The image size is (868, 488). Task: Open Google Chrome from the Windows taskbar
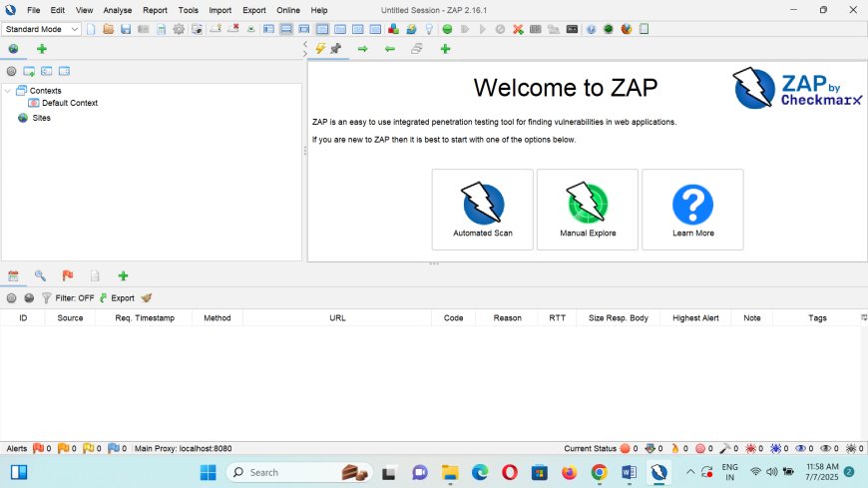pos(599,472)
